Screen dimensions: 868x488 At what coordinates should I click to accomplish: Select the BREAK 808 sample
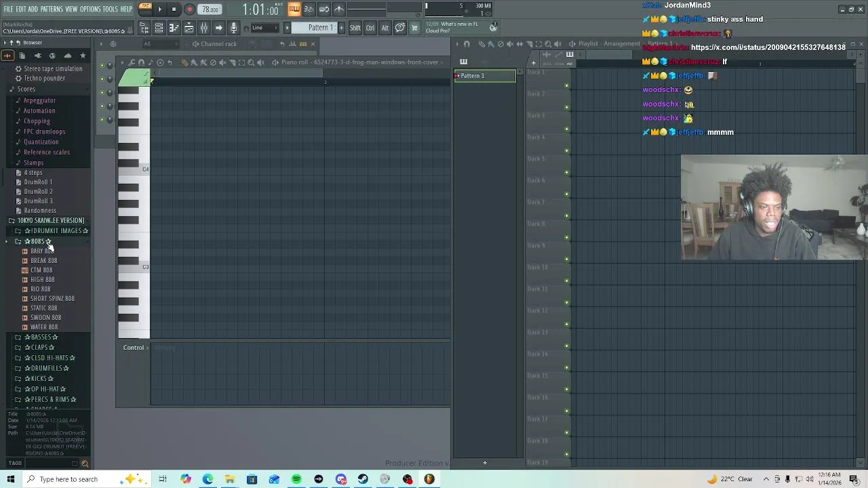(x=43, y=260)
